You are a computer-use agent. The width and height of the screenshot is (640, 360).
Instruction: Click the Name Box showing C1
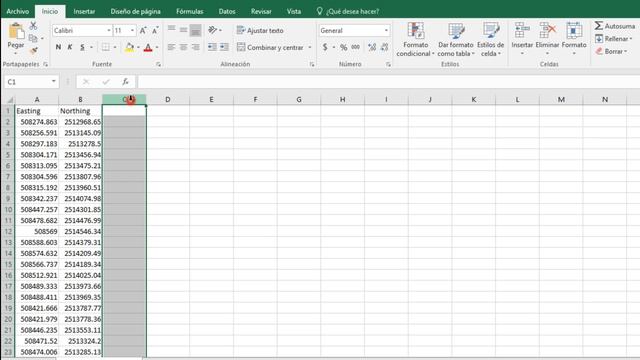[31, 82]
